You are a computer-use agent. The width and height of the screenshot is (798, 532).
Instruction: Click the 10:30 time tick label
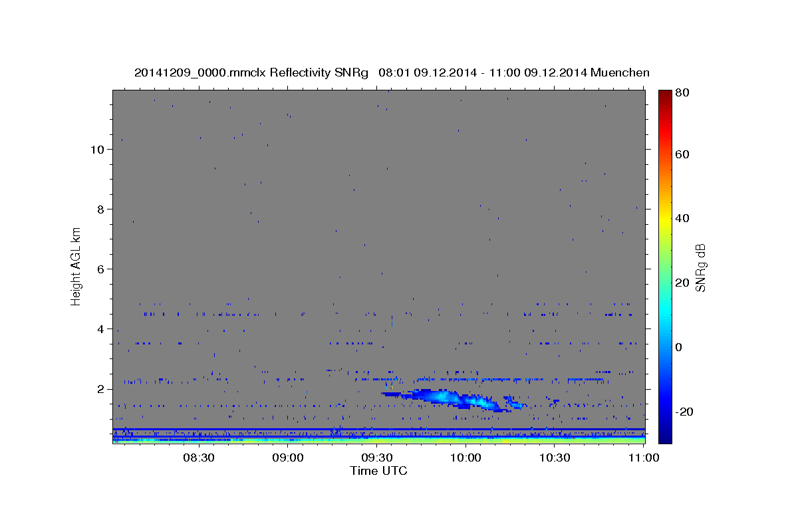pyautogui.click(x=555, y=458)
